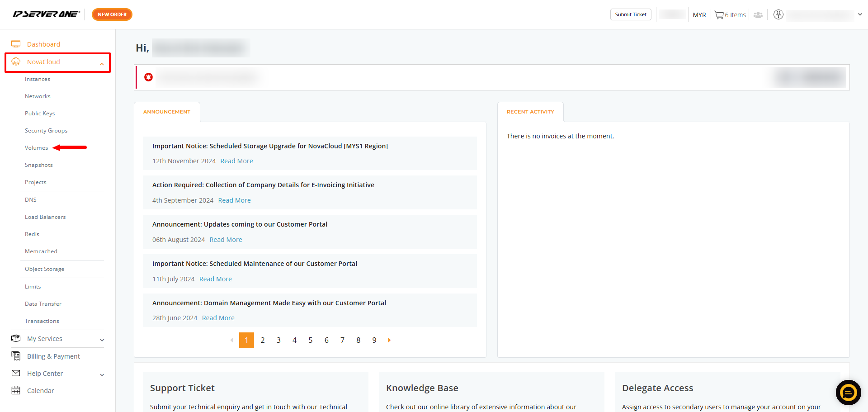
Task: Click the user profile avatar icon
Action: pyautogui.click(x=778, y=14)
